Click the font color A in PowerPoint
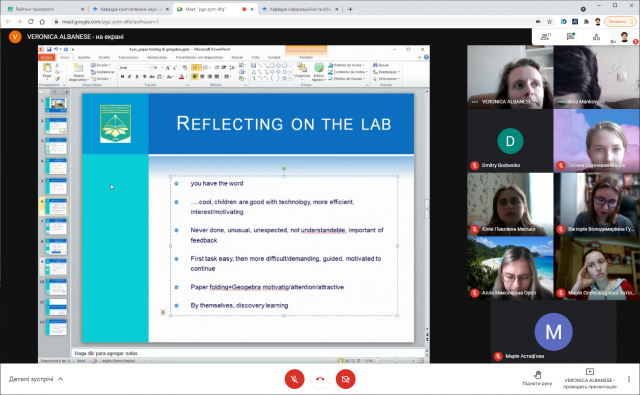 coord(182,77)
